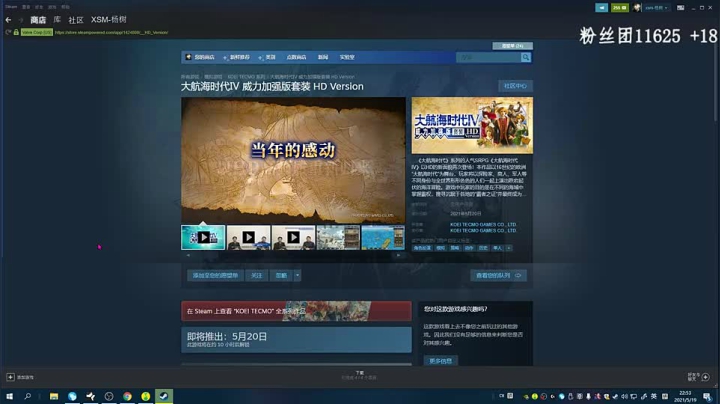The height and width of the screenshot is (404, 720).
Task: Click the taskbar clock showing 22:53
Action: [x=685, y=396]
